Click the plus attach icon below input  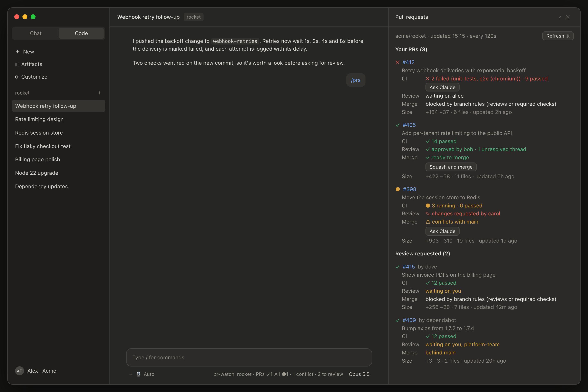131,374
